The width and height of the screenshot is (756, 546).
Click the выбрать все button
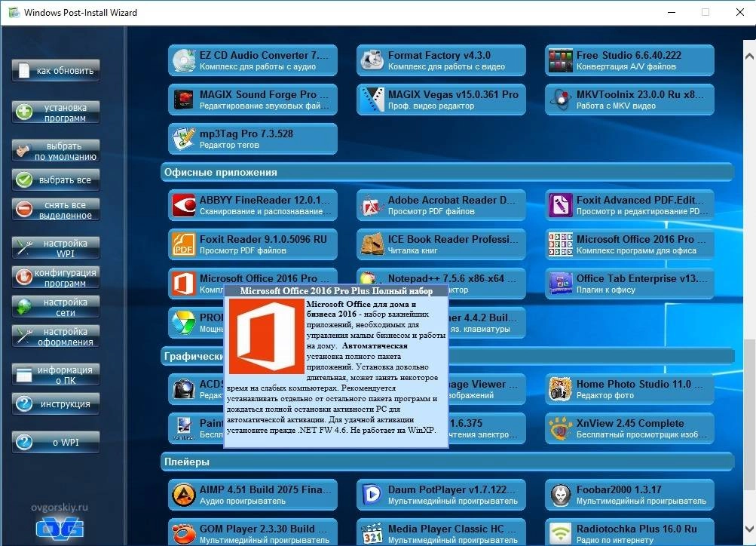[x=55, y=179]
